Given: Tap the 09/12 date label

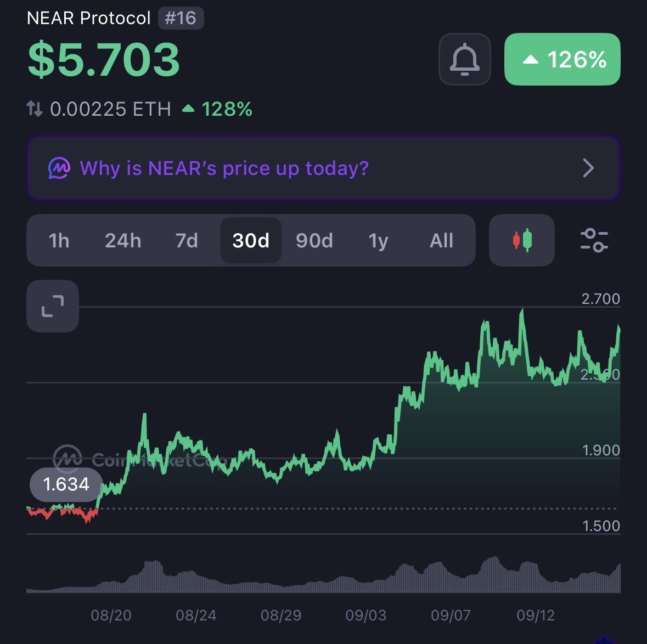Looking at the screenshot, I should (x=536, y=615).
